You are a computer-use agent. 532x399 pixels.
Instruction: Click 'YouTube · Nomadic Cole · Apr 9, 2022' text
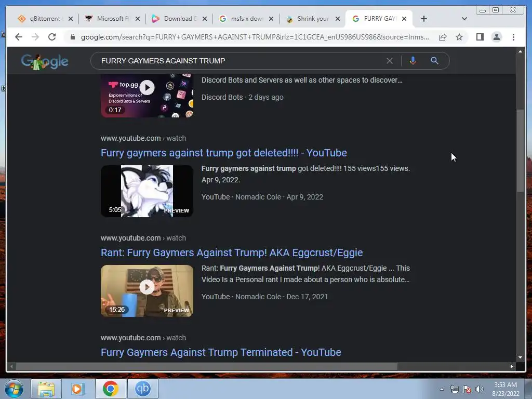[262, 197]
